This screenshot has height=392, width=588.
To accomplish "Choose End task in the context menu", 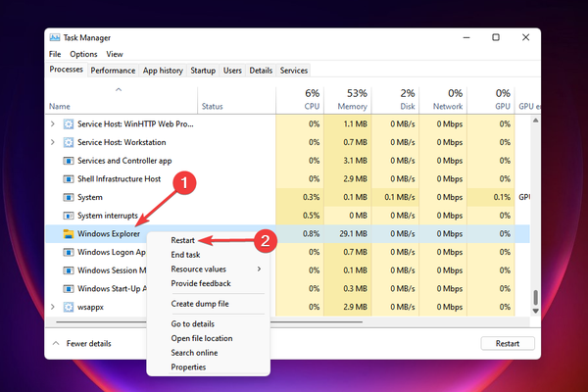I will 185,255.
